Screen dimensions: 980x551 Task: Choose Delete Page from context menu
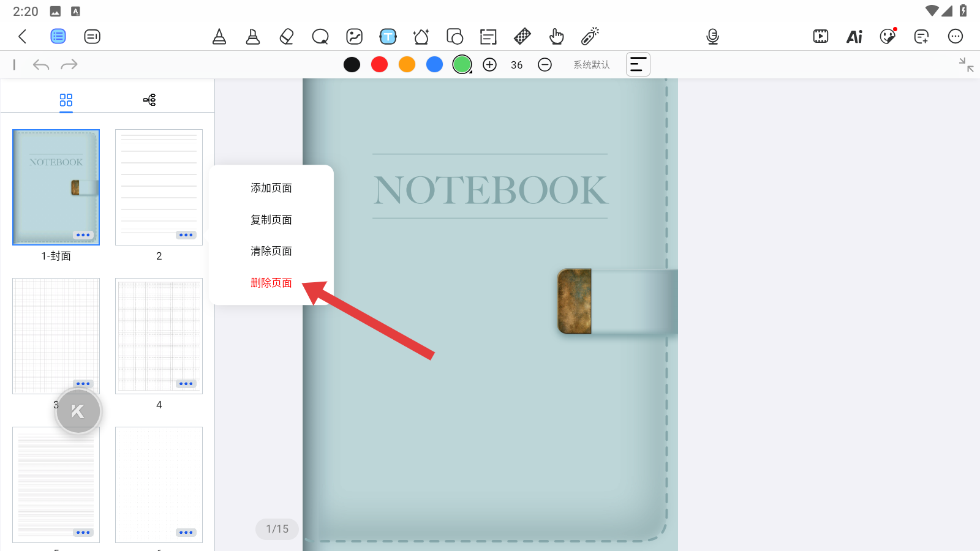[271, 283]
